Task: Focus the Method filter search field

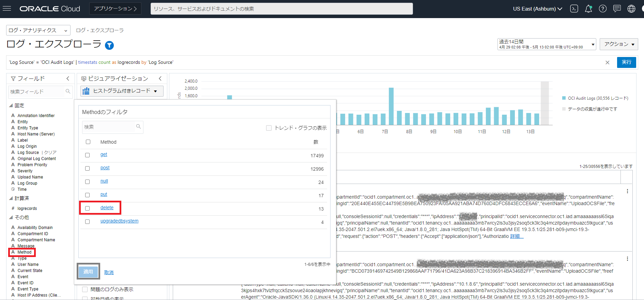Action: click(x=109, y=127)
